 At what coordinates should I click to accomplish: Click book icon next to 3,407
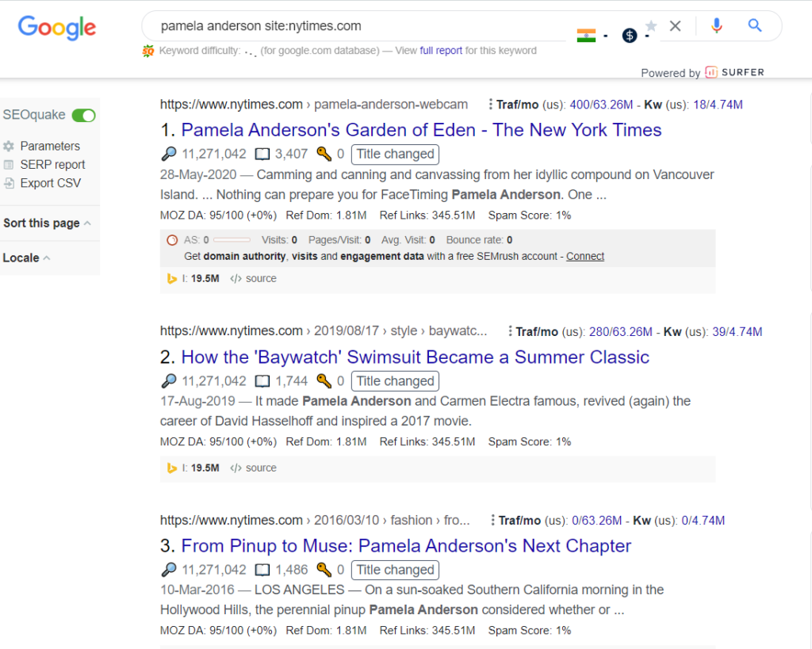(262, 155)
